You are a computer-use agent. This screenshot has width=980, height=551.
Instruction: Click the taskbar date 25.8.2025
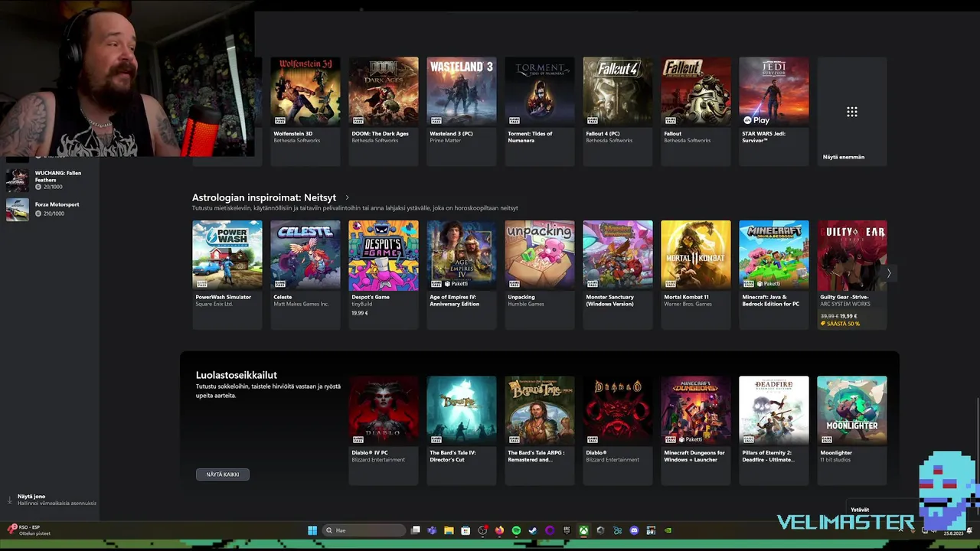click(953, 533)
